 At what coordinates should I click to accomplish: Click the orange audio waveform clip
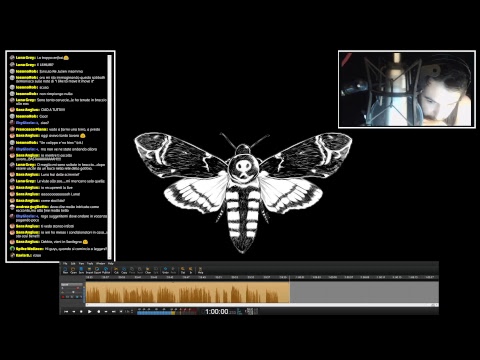tap(188, 292)
